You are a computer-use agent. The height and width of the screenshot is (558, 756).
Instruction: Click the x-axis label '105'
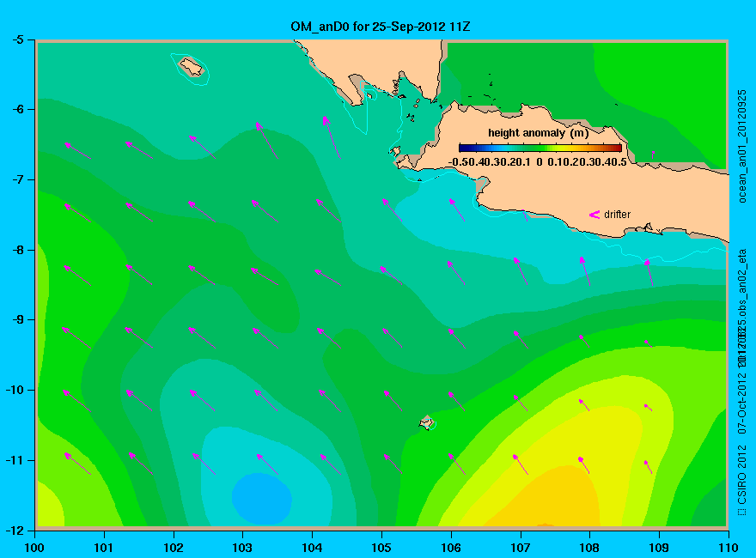click(381, 548)
